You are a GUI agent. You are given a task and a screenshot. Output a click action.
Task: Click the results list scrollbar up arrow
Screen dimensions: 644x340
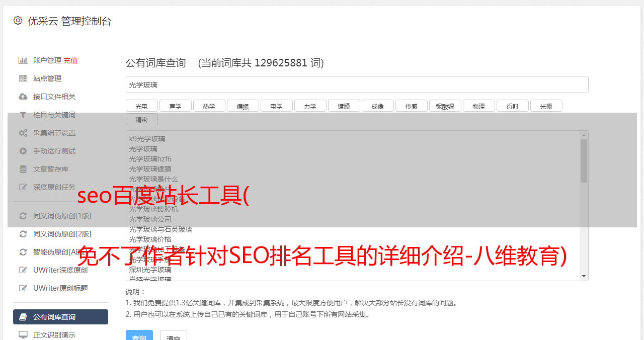584,135
